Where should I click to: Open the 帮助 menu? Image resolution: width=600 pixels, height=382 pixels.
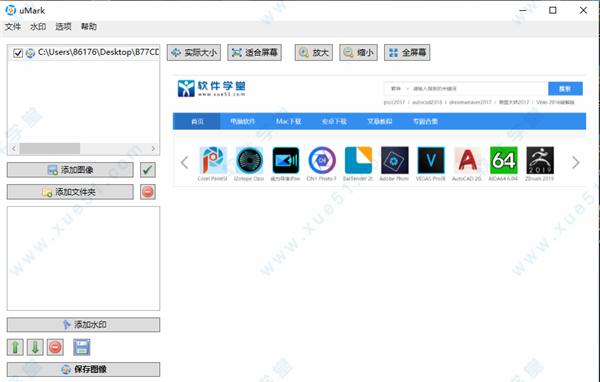(88, 26)
